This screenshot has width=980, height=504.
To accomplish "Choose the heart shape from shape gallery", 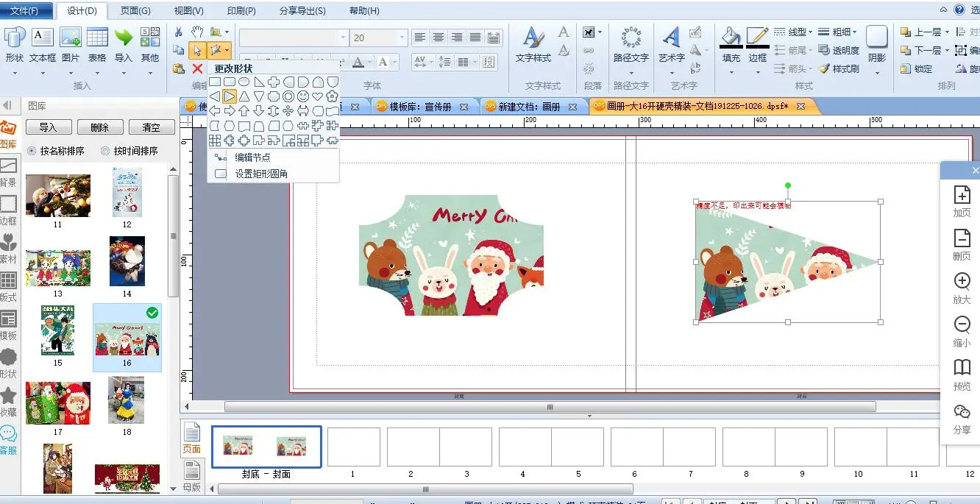I will point(318,96).
